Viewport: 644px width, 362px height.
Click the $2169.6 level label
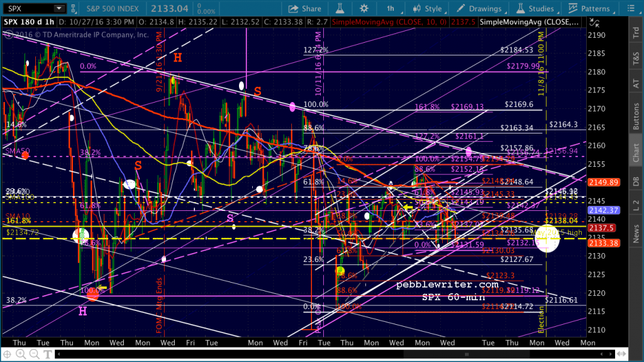pyautogui.click(x=519, y=105)
